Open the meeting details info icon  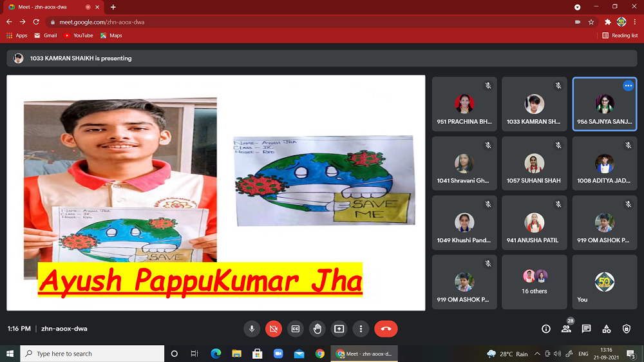coord(546,329)
